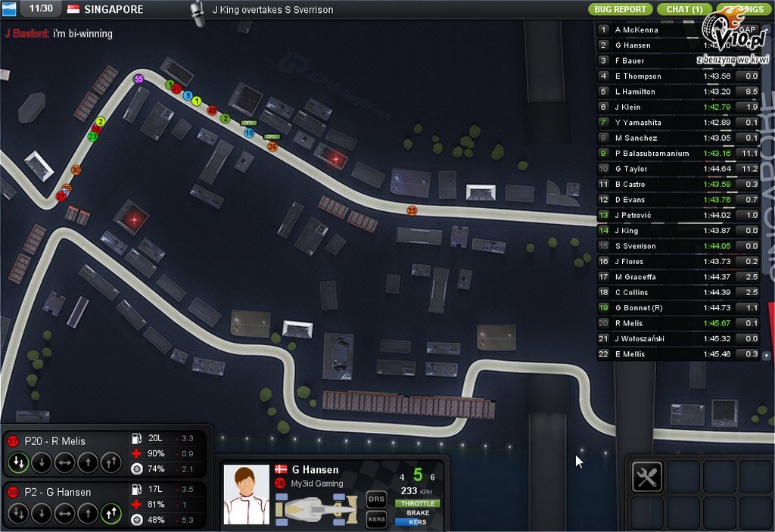The image size is (775, 532).
Task: Click R Melis red cross health icon
Action: pos(136,453)
